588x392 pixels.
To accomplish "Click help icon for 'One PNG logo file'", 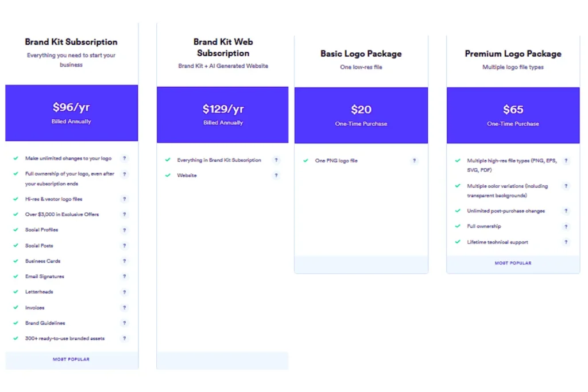I will pyautogui.click(x=414, y=161).
